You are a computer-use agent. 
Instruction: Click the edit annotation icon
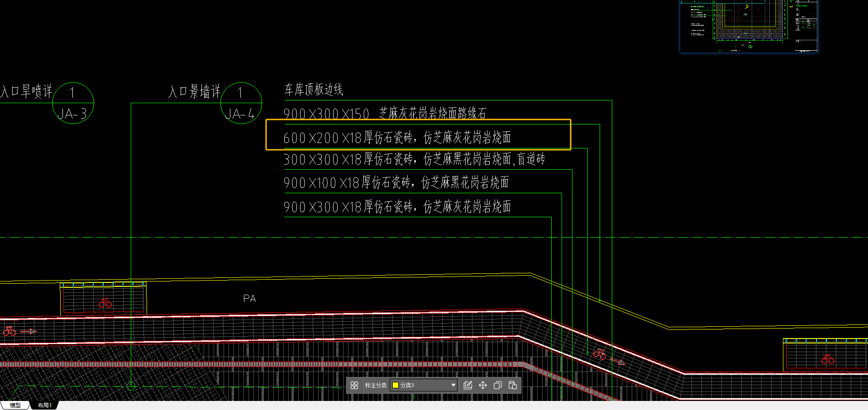click(x=468, y=385)
